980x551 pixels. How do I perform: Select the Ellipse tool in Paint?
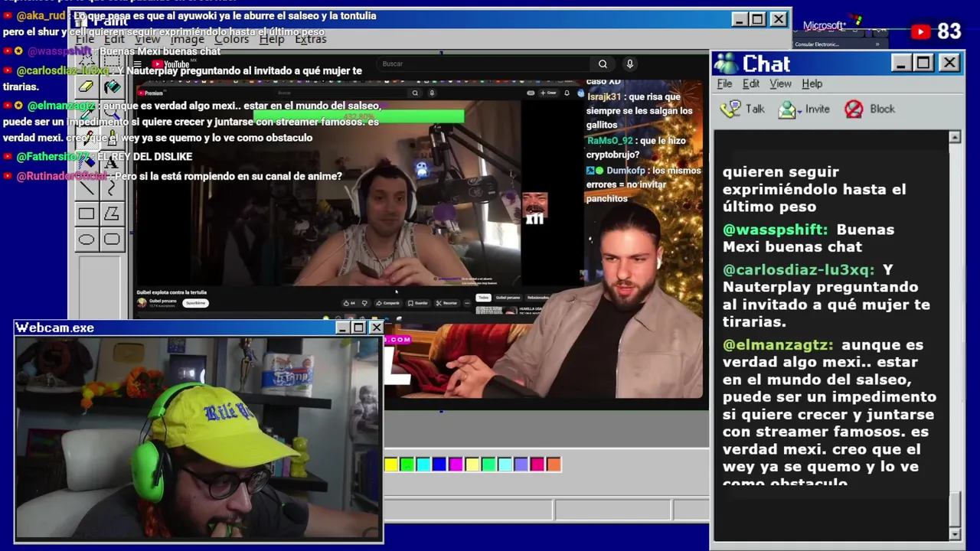pyautogui.click(x=87, y=240)
